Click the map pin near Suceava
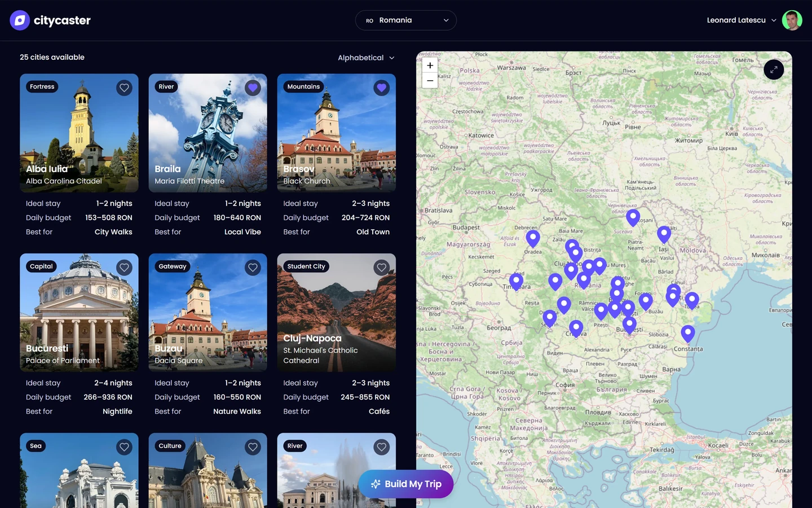Screen dimensions: 812x508 [x=633, y=217]
